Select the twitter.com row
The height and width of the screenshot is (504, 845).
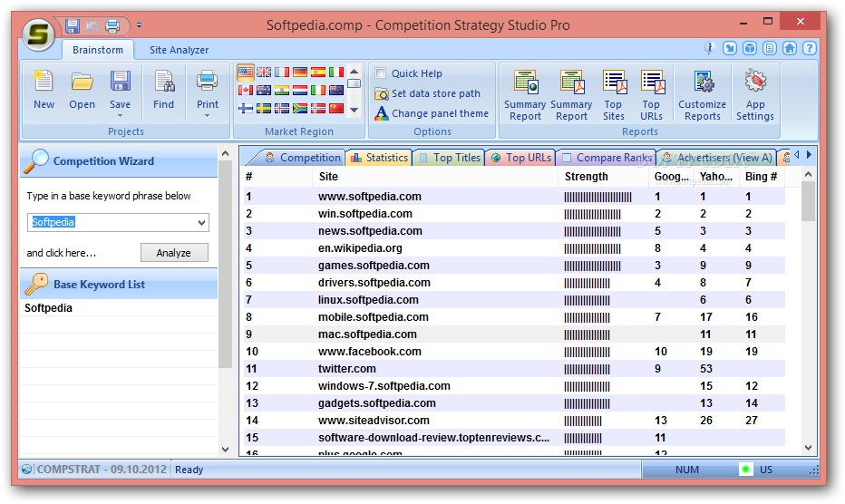[x=514, y=369]
